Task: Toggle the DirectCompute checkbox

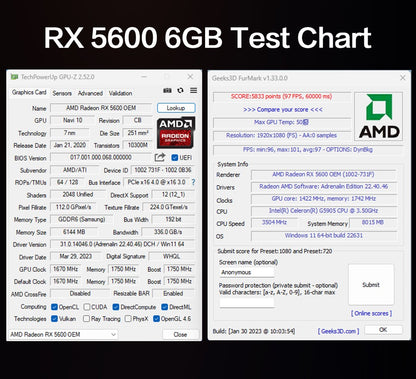Action: tap(116, 307)
